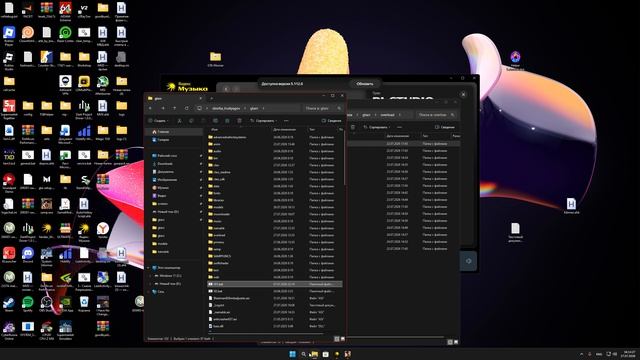Click the taskbar search icon

coord(303,354)
